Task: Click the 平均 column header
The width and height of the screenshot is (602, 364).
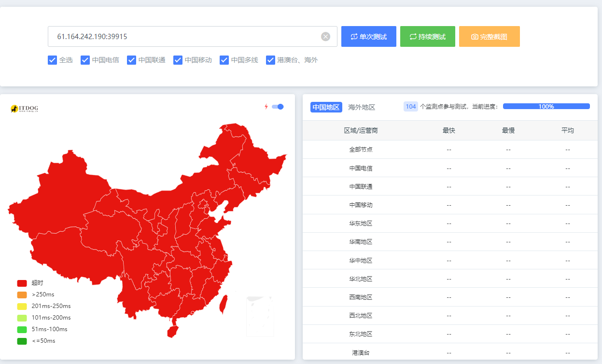Action: point(568,130)
